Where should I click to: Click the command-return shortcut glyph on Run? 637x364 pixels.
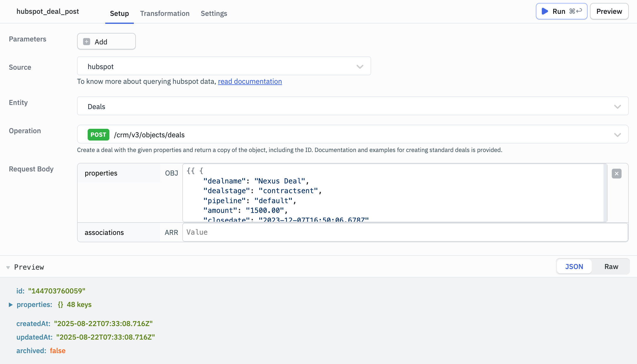click(575, 11)
